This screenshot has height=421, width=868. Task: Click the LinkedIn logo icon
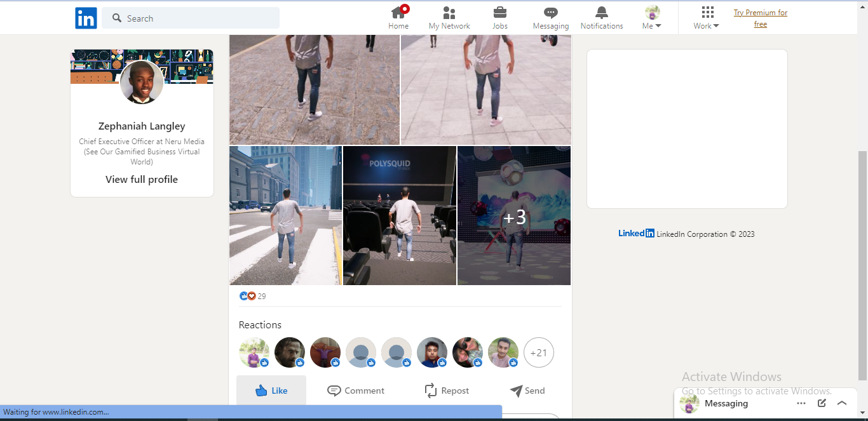(86, 18)
